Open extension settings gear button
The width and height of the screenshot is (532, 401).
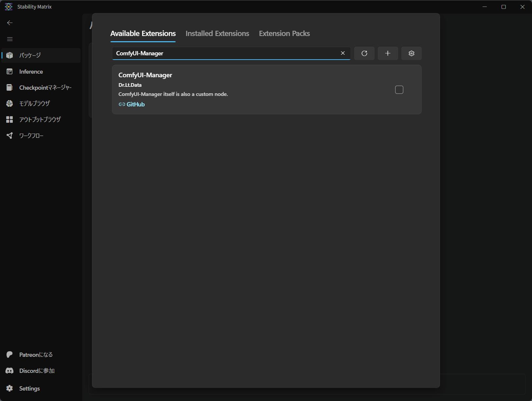click(x=411, y=53)
